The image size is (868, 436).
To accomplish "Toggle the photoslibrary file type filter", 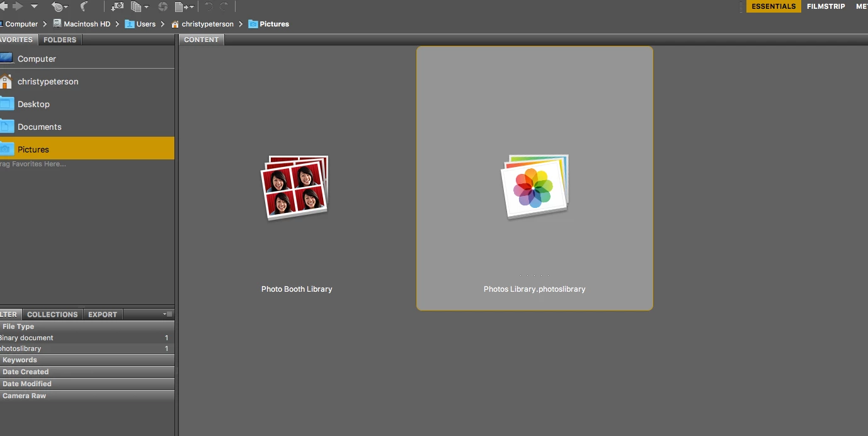I will [87, 348].
